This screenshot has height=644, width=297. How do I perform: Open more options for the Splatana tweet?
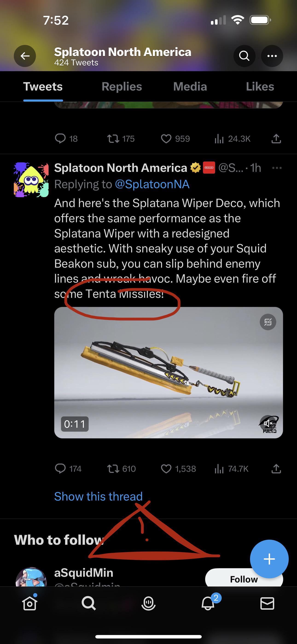tap(277, 168)
